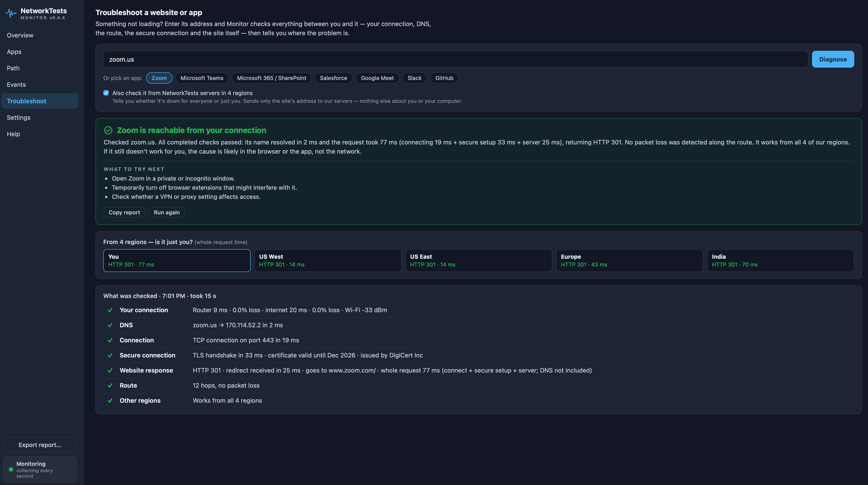868x485 pixels.
Task: Click the green check circle beside reachable headline
Action: 108,130
